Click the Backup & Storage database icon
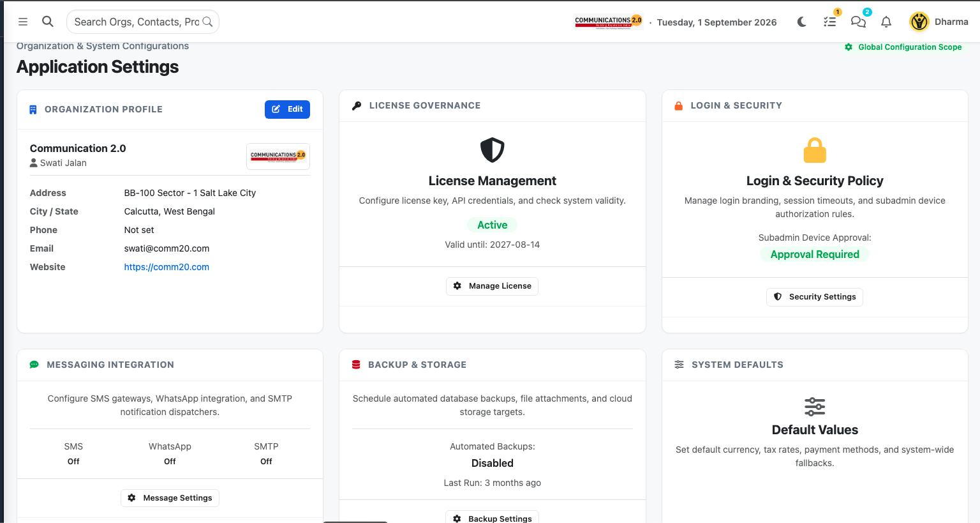980x523 pixels. pos(356,365)
